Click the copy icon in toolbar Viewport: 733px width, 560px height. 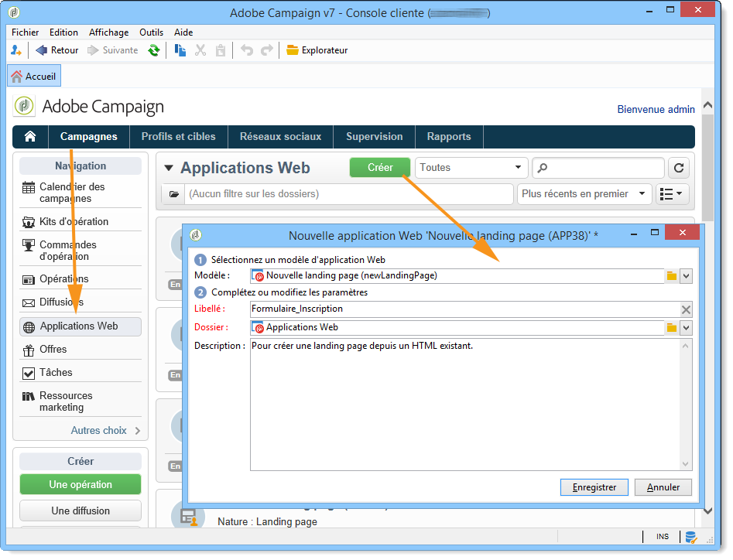(x=180, y=50)
